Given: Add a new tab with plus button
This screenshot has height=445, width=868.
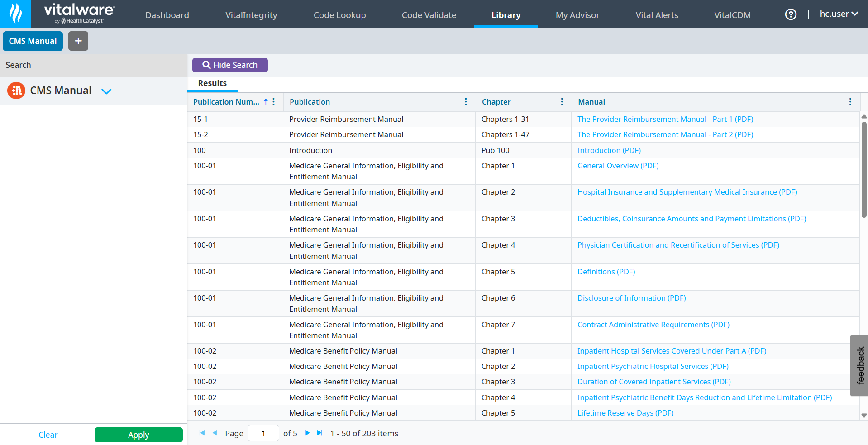Looking at the screenshot, I should 78,41.
